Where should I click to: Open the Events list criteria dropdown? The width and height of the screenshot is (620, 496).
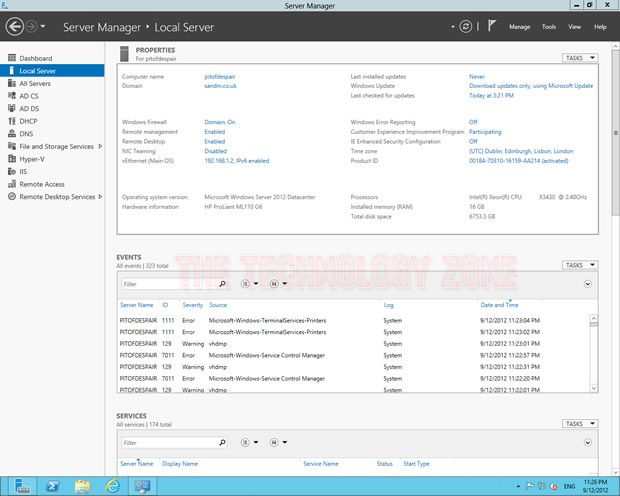250,284
